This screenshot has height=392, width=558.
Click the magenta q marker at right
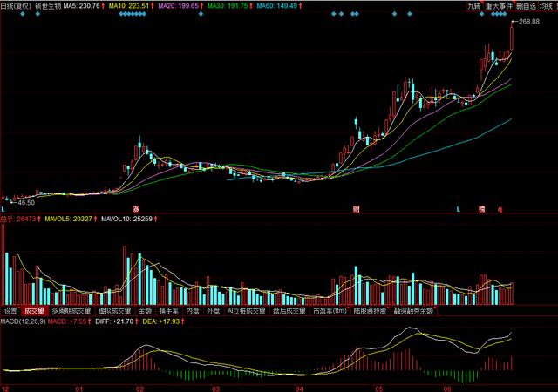pyautogui.click(x=500, y=210)
